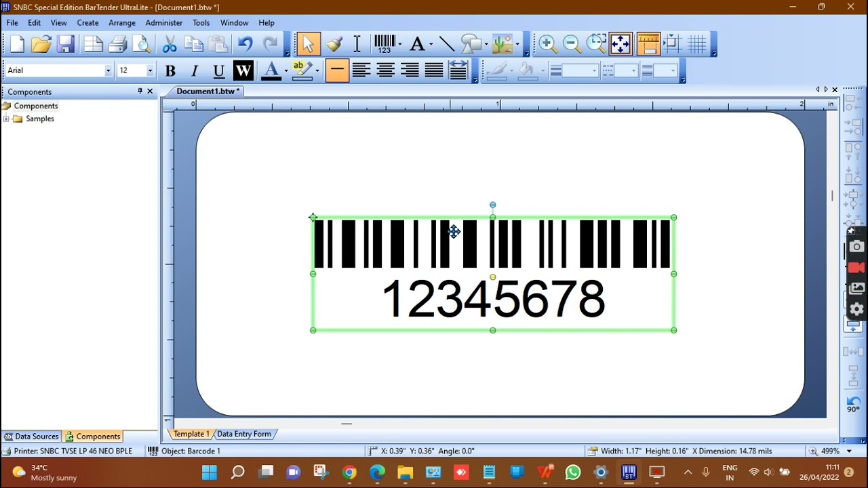Undo last action arrow icon
Image resolution: width=868 pixels, height=488 pixels.
(245, 45)
